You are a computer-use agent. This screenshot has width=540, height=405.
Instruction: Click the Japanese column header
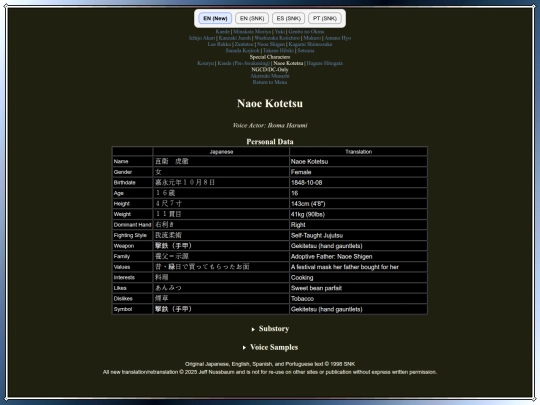tap(221, 152)
